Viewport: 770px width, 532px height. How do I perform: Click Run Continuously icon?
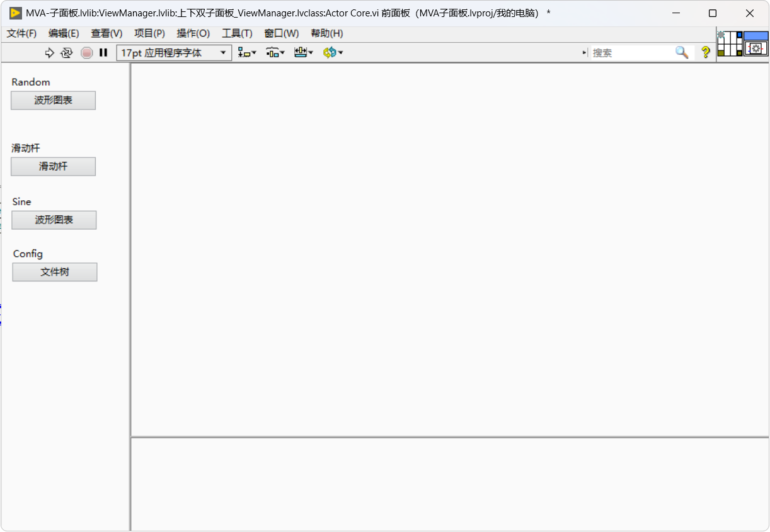[x=67, y=53]
